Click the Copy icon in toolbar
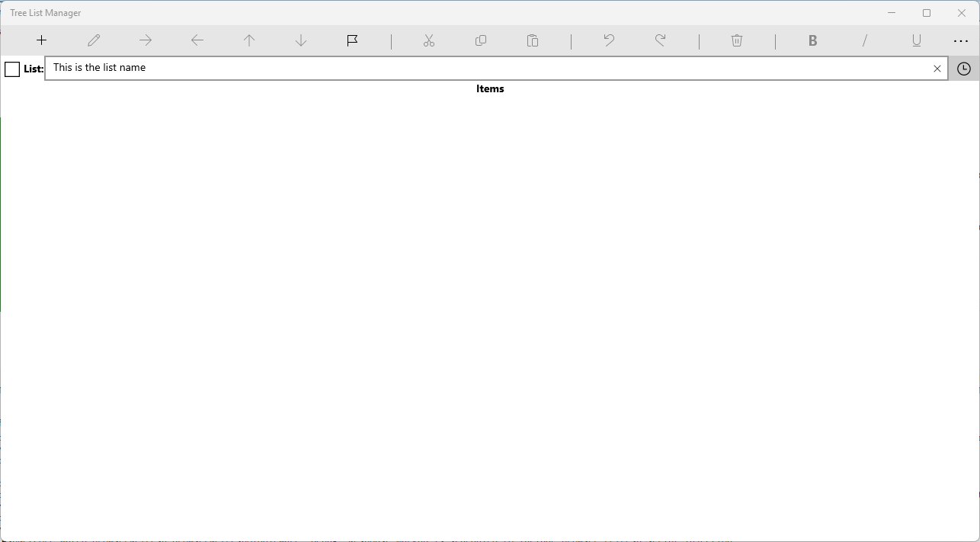The height and width of the screenshot is (542, 980). pyautogui.click(x=481, y=40)
